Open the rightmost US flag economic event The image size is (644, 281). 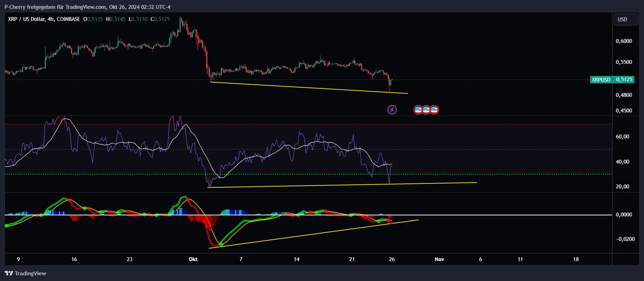pyautogui.click(x=434, y=110)
